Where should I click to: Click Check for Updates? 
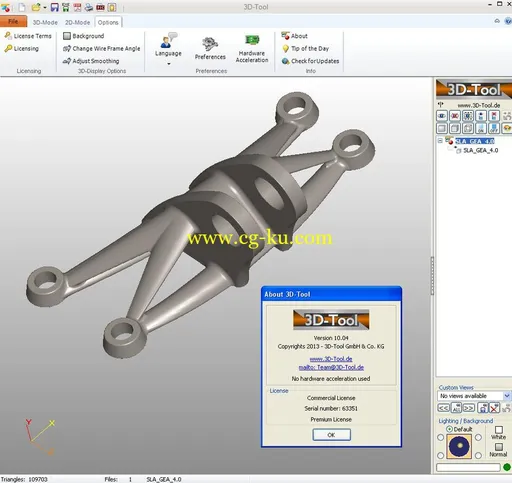(x=310, y=61)
